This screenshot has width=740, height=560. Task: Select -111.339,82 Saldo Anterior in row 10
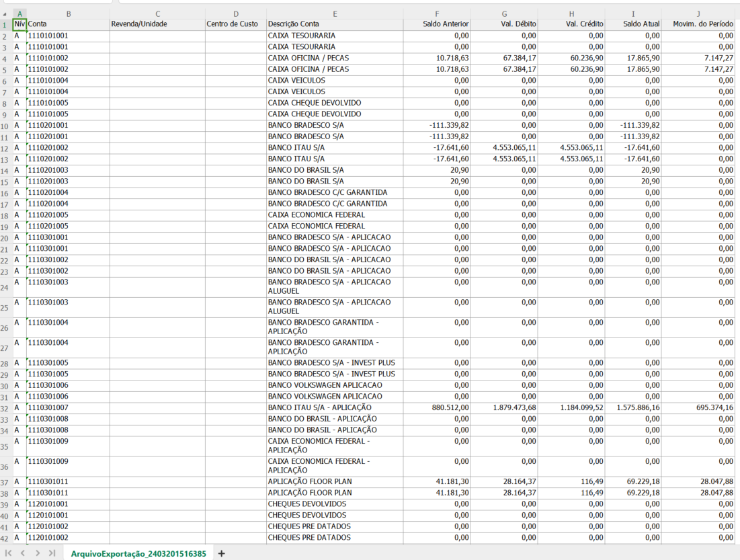(437, 126)
